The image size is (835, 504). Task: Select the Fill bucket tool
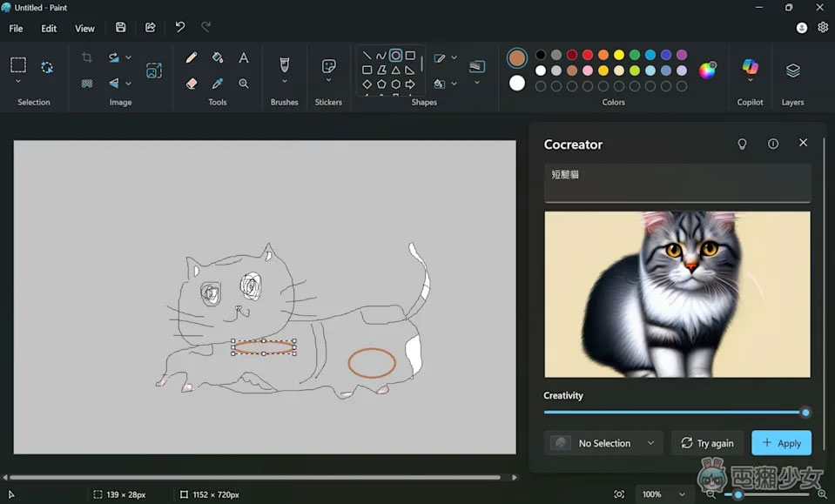pos(218,57)
